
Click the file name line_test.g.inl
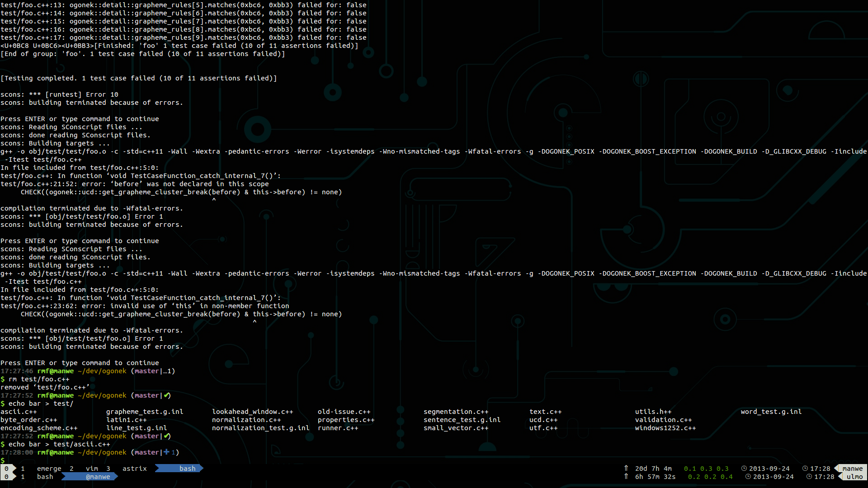(x=137, y=428)
